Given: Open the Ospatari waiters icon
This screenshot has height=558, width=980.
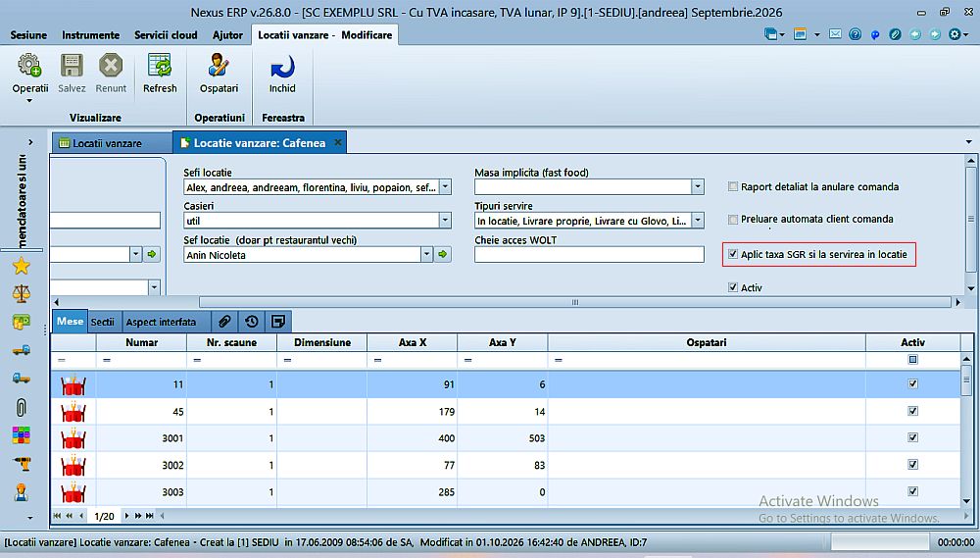Looking at the screenshot, I should point(219,65).
